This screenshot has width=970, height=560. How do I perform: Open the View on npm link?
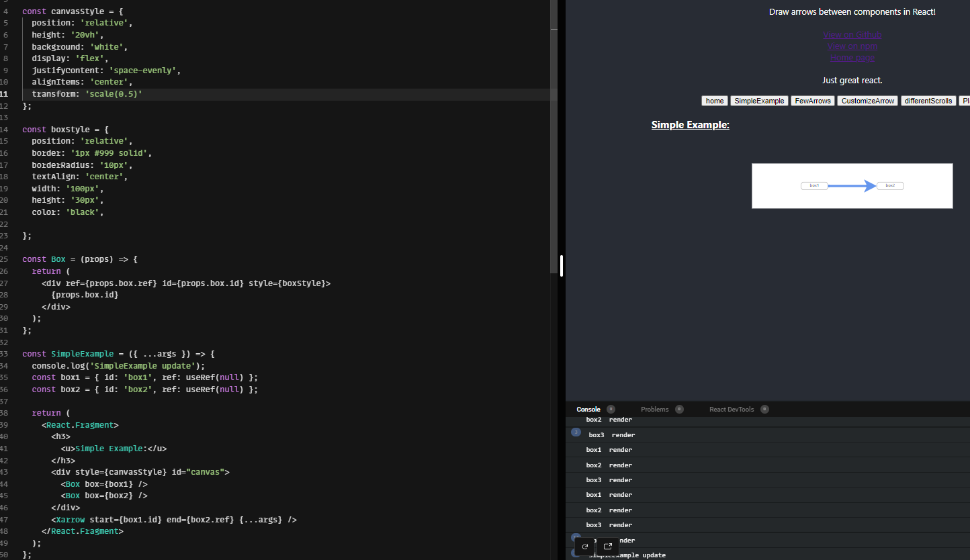(x=852, y=46)
